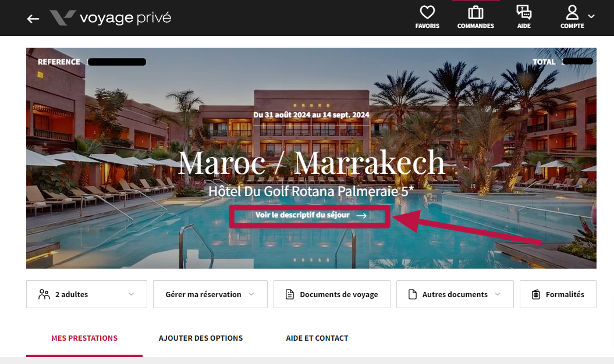Open the Formalités button

(x=558, y=294)
